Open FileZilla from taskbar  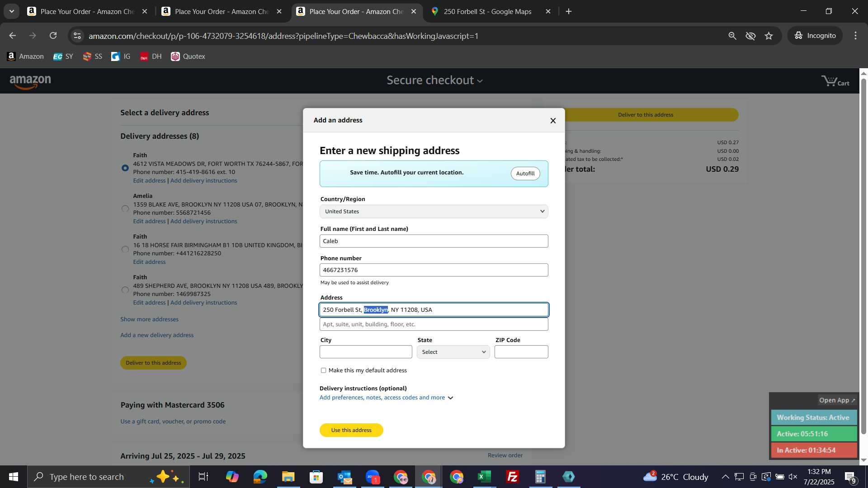512,477
